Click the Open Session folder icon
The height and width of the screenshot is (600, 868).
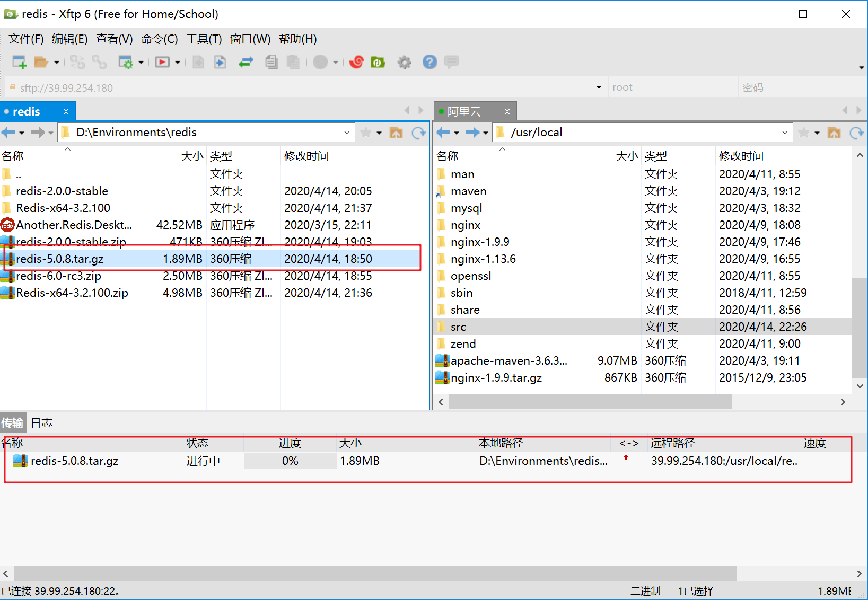tap(41, 62)
